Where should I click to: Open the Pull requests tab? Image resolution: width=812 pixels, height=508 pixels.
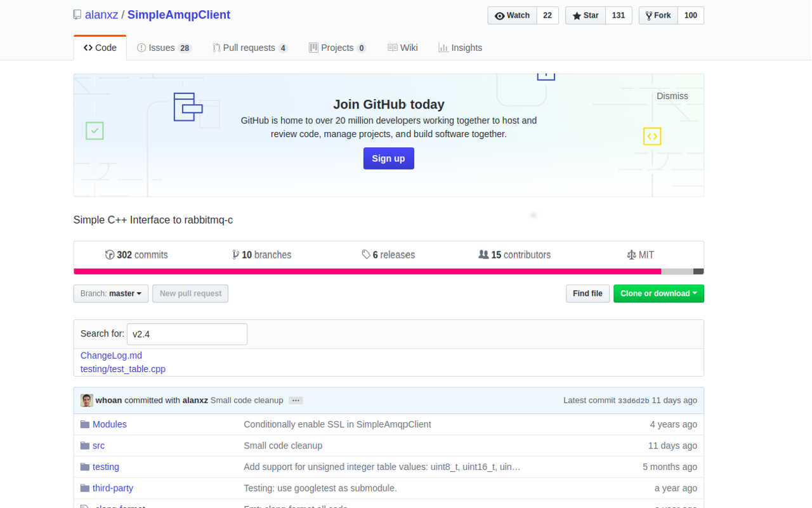click(x=250, y=48)
